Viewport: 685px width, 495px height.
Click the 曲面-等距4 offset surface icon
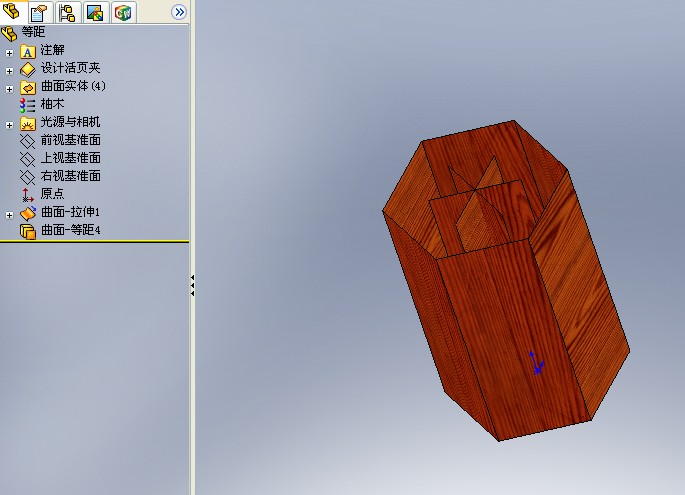click(28, 232)
